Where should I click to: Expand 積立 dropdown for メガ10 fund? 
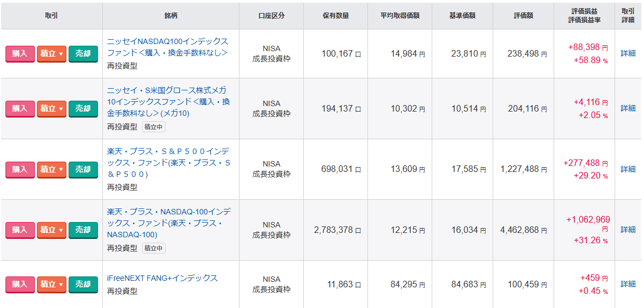51,109
